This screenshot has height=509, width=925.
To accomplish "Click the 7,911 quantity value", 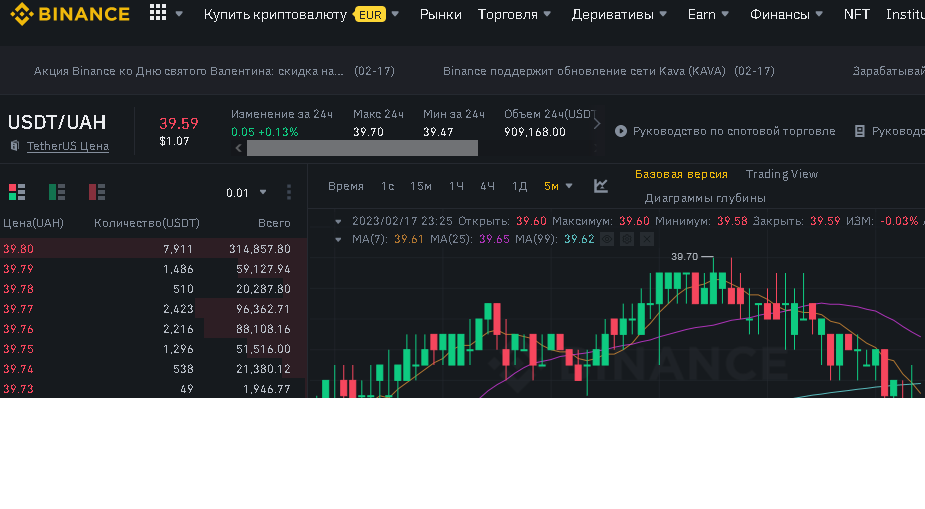I will point(178,249).
